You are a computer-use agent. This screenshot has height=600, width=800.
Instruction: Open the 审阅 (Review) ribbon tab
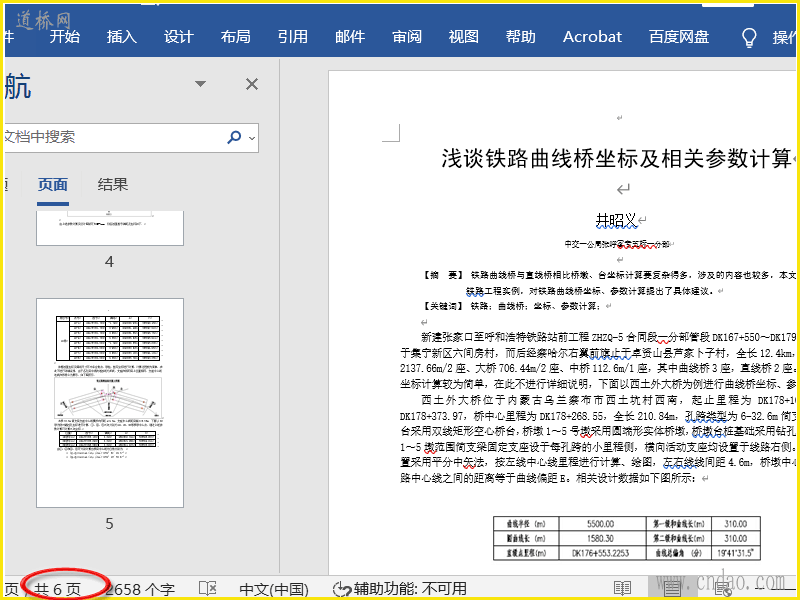(406, 37)
